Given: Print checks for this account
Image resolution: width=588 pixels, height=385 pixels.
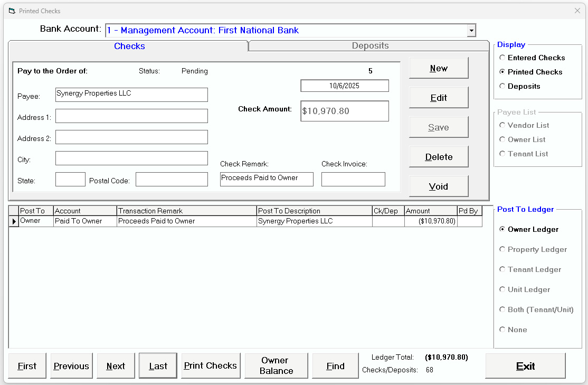Looking at the screenshot, I should click(x=211, y=365).
